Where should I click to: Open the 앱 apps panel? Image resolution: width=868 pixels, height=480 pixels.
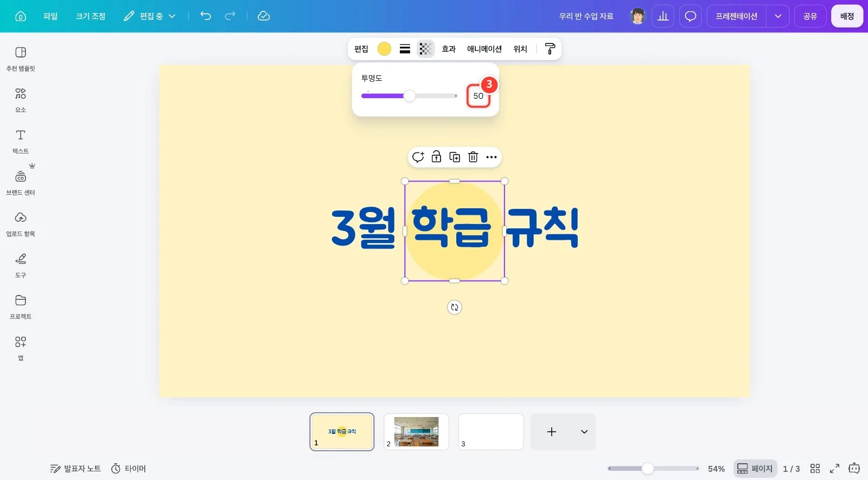[x=21, y=348]
